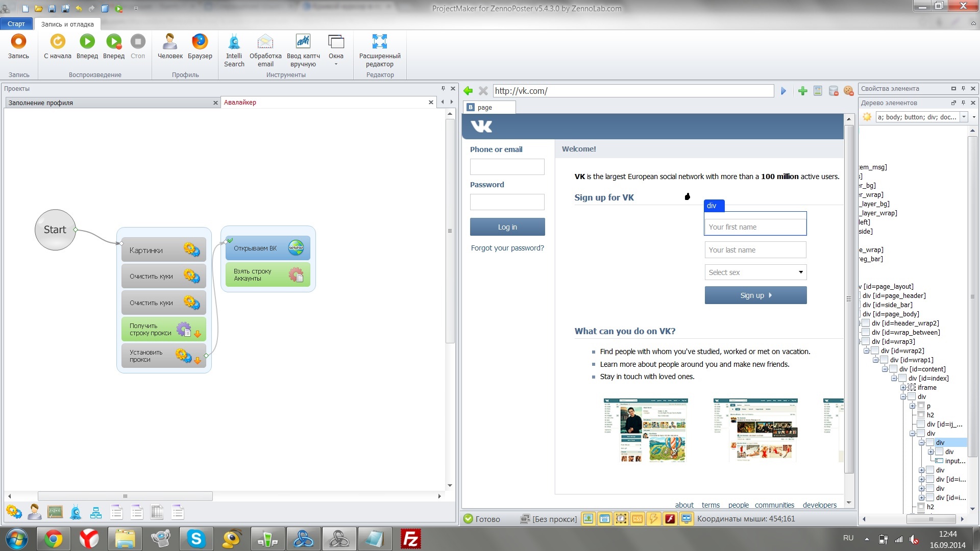Click the Log in button
This screenshot has width=980, height=551.
[507, 227]
